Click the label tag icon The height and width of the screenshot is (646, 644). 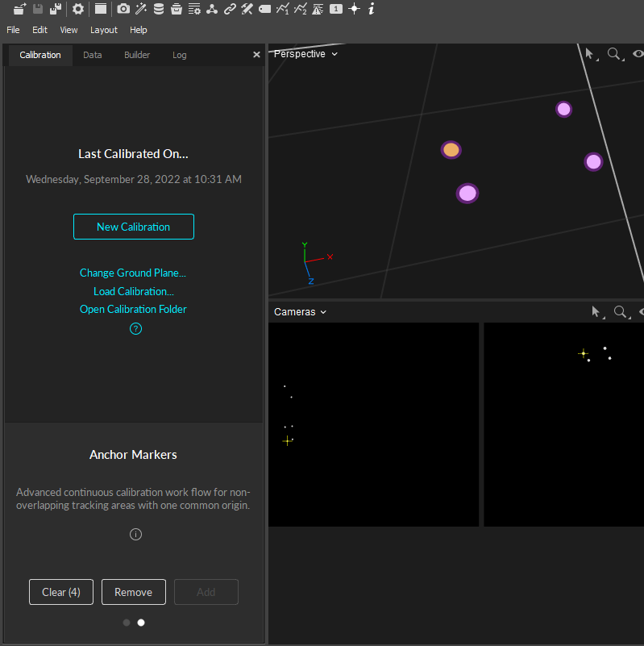tap(264, 9)
